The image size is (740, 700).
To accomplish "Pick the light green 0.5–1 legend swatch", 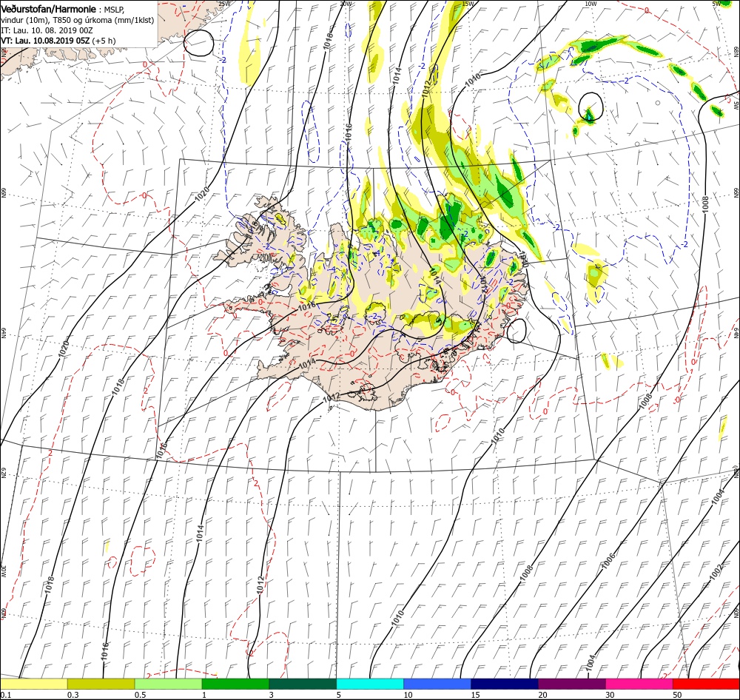I will coord(168,684).
